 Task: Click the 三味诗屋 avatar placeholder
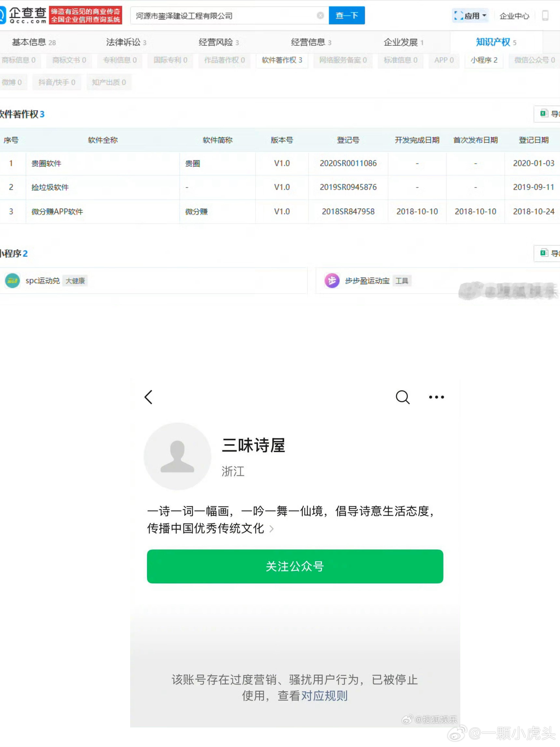click(177, 456)
